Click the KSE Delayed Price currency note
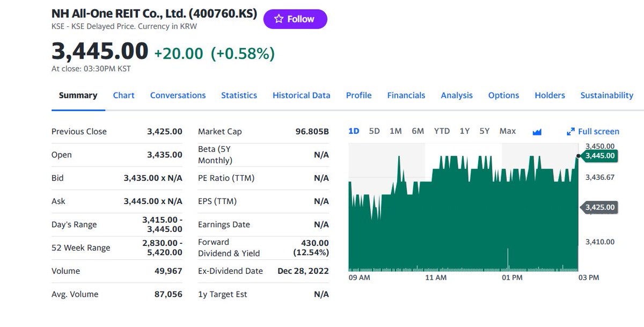Screen dimensions: 644x327 124,26
